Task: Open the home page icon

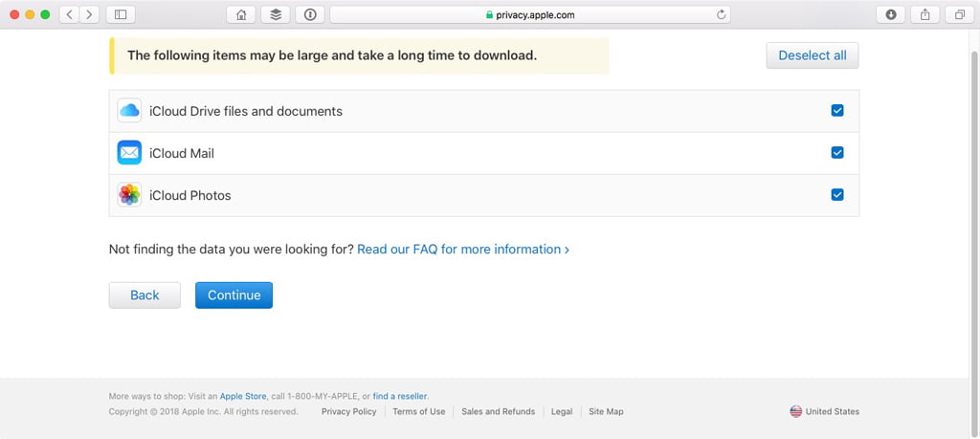Action: (x=240, y=14)
